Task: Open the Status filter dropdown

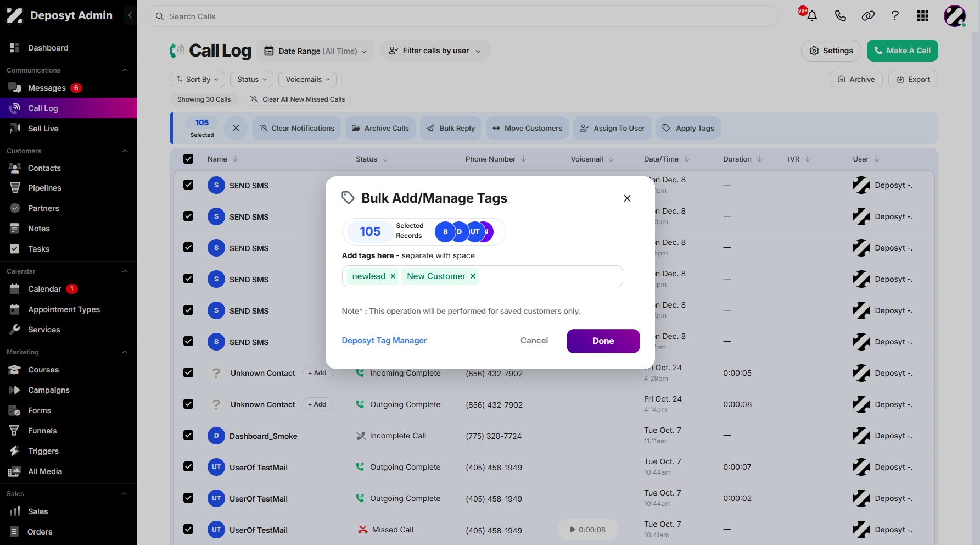Action: pyautogui.click(x=252, y=79)
